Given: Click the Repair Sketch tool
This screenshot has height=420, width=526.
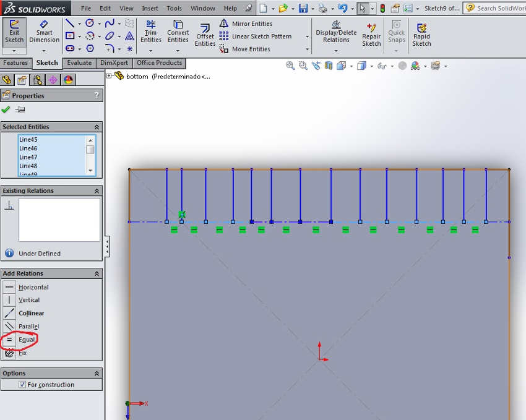Looking at the screenshot, I should pos(371,35).
